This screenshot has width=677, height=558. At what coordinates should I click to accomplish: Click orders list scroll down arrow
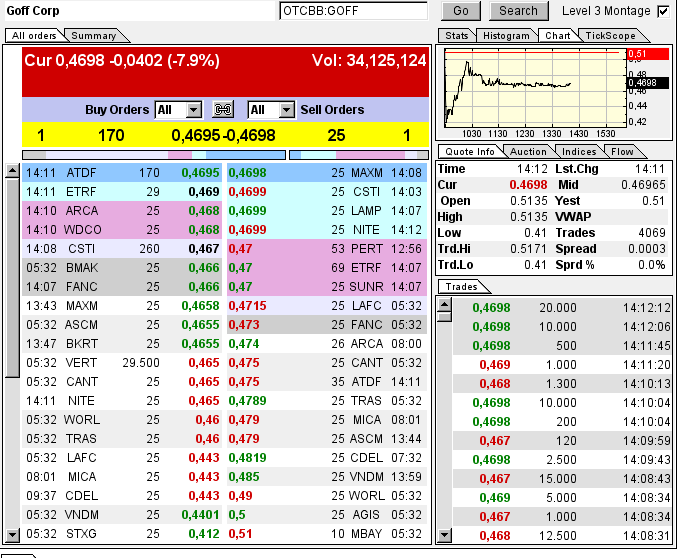pyautogui.click(x=13, y=536)
